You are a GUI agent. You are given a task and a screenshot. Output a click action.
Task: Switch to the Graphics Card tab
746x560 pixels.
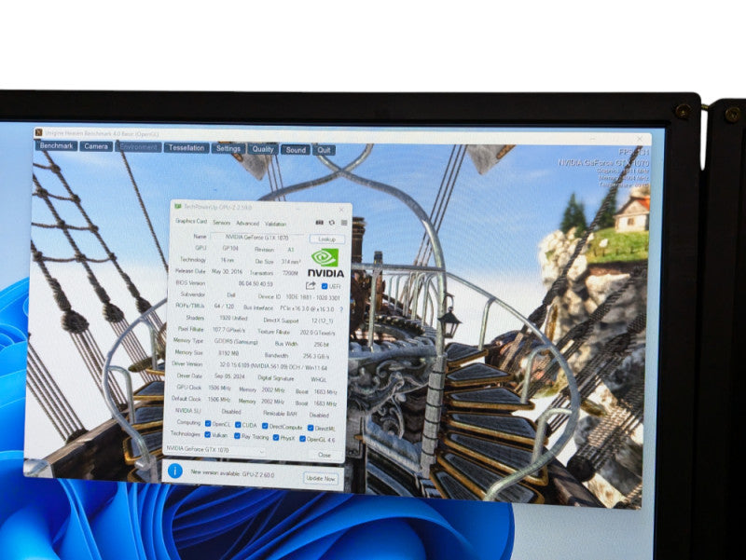191,221
